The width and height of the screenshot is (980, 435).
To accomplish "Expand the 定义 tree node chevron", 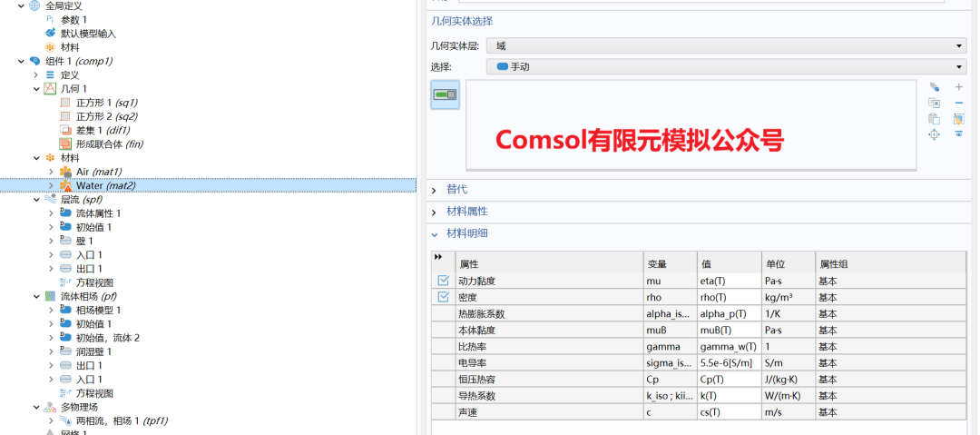I will [x=36, y=75].
